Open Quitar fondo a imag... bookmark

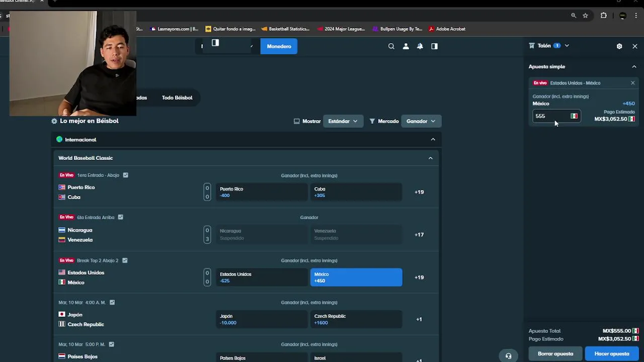[x=230, y=29]
